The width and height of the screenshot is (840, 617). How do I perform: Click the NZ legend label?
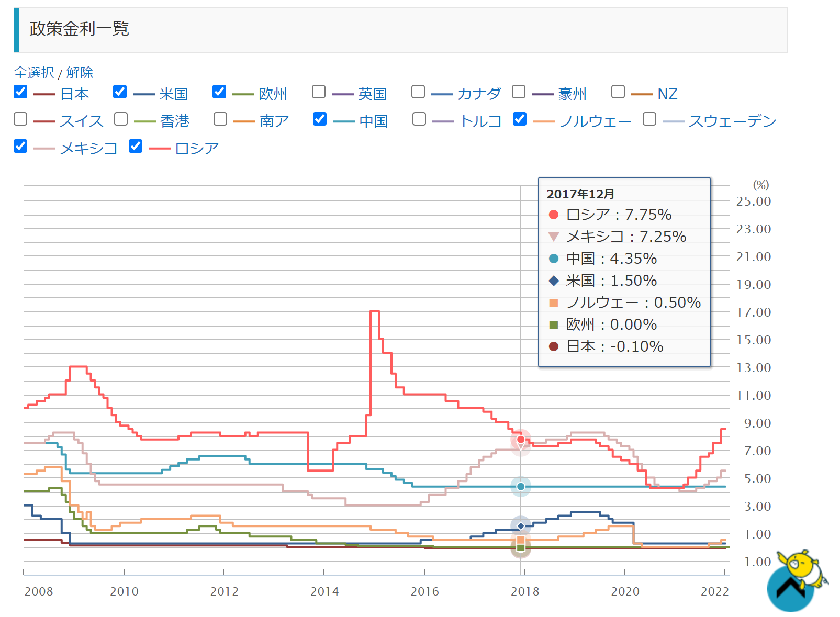click(x=667, y=94)
